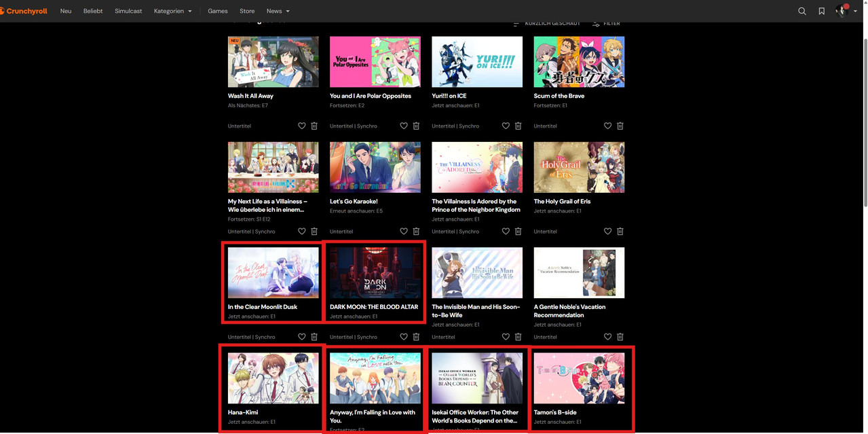Image resolution: width=868 pixels, height=434 pixels.
Task: Delete The Invisible Man and His Soon-to-Be Wife
Action: 518,337
